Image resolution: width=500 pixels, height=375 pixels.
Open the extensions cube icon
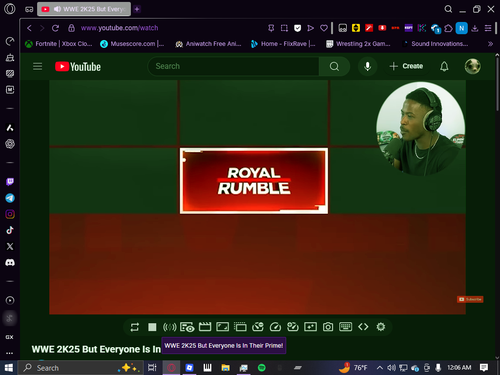[449, 28]
